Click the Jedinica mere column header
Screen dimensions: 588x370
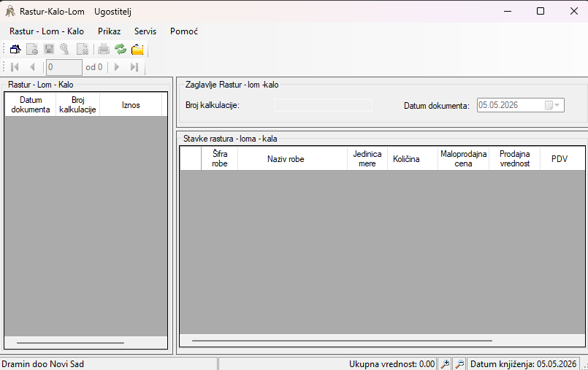tap(367, 159)
